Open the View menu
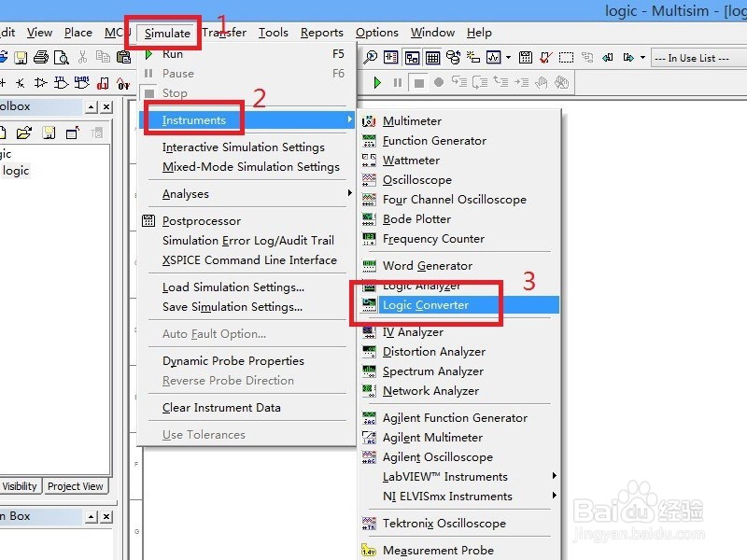The height and width of the screenshot is (560, 747). click(39, 33)
